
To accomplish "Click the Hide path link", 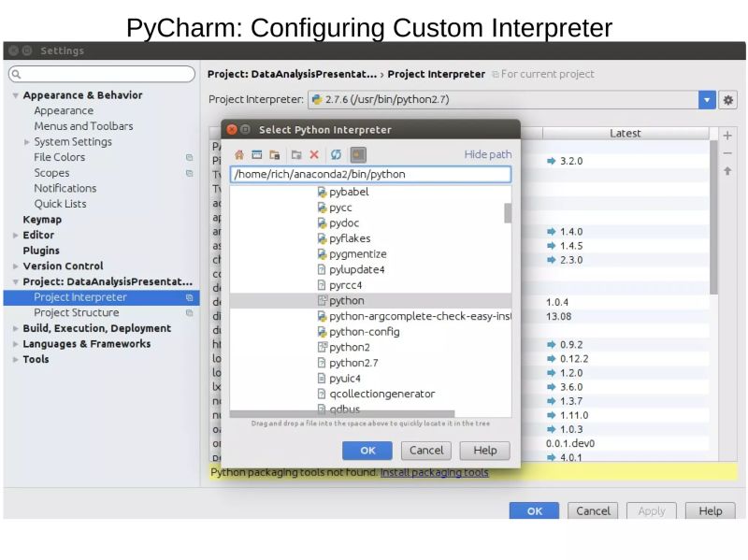I will click(488, 154).
